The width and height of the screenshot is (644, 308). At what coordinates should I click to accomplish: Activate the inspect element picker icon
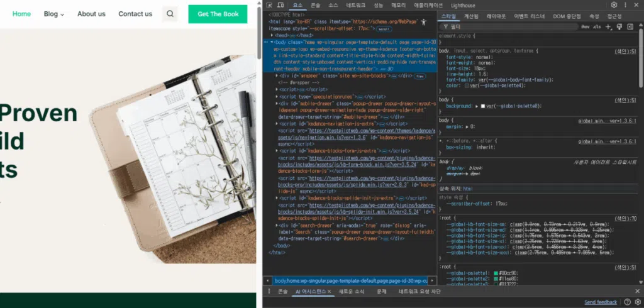click(269, 5)
